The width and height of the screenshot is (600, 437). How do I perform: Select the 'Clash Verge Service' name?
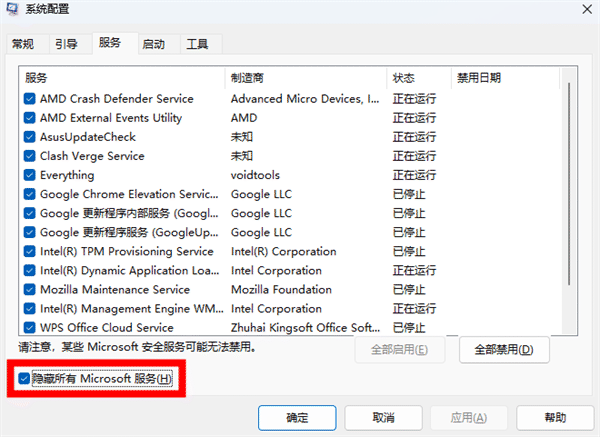pyautogui.click(x=92, y=156)
